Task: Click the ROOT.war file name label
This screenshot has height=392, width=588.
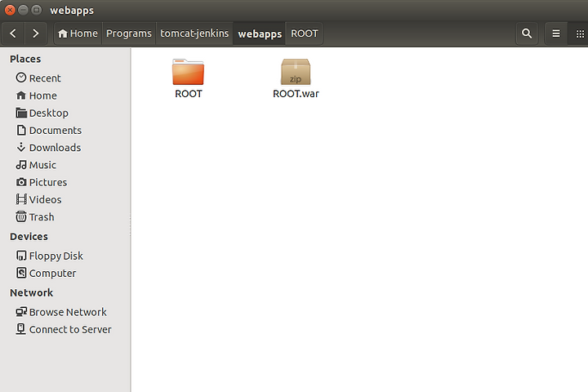Action: [296, 94]
